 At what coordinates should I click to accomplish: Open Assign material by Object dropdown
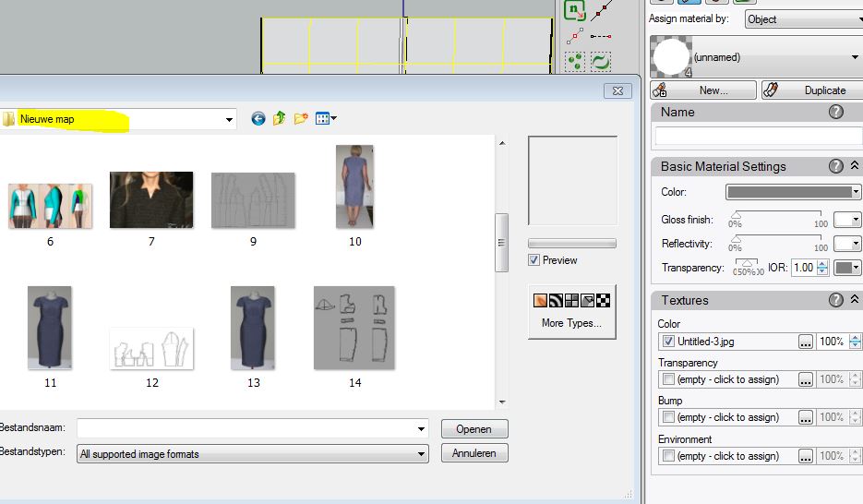[x=801, y=18]
